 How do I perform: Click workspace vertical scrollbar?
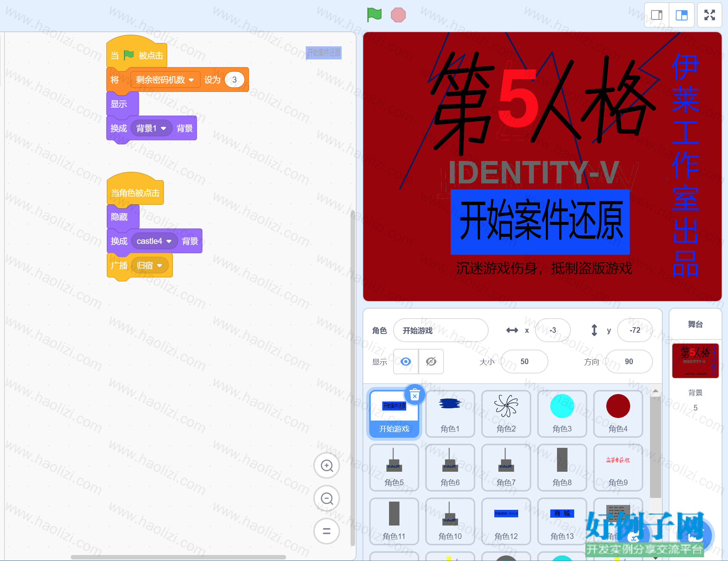(x=352, y=378)
